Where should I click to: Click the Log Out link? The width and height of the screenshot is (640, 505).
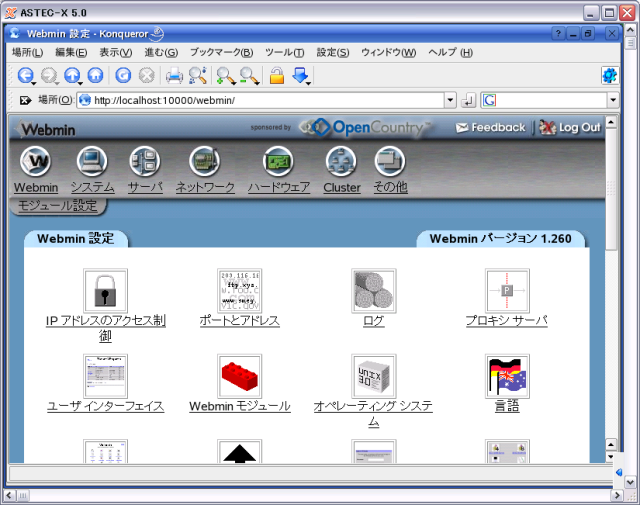click(570, 128)
